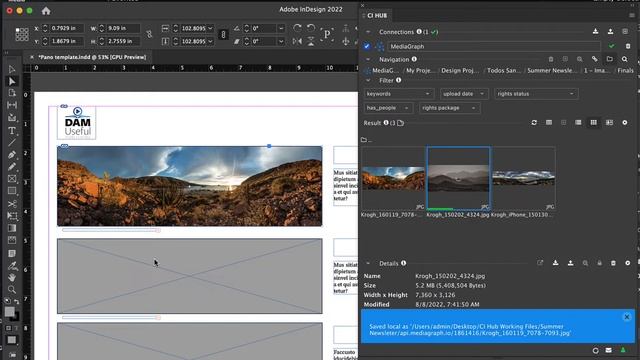Click the rotate 90° counter-clockwise icon

pyautogui.click(x=311, y=28)
